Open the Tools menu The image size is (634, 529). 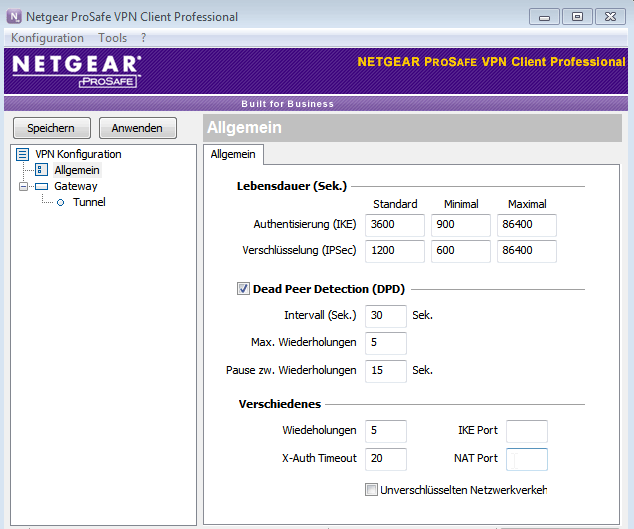click(x=112, y=38)
